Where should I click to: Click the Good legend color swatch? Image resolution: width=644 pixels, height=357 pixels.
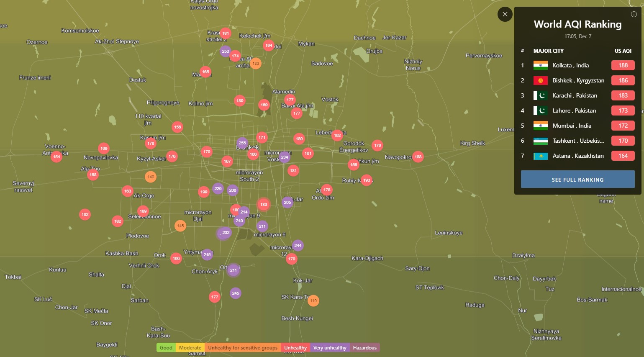coord(166,348)
